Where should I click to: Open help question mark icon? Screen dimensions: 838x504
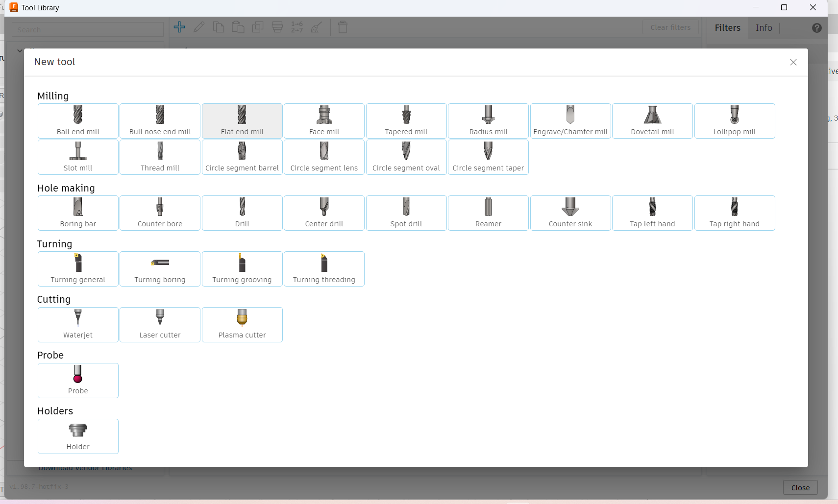816,28
